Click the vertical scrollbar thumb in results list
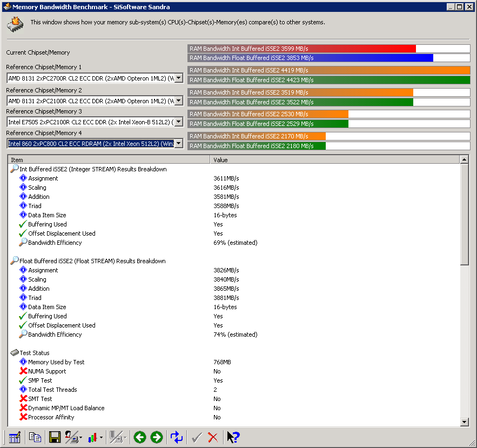Screen dimensions: 477x448 click(464, 215)
